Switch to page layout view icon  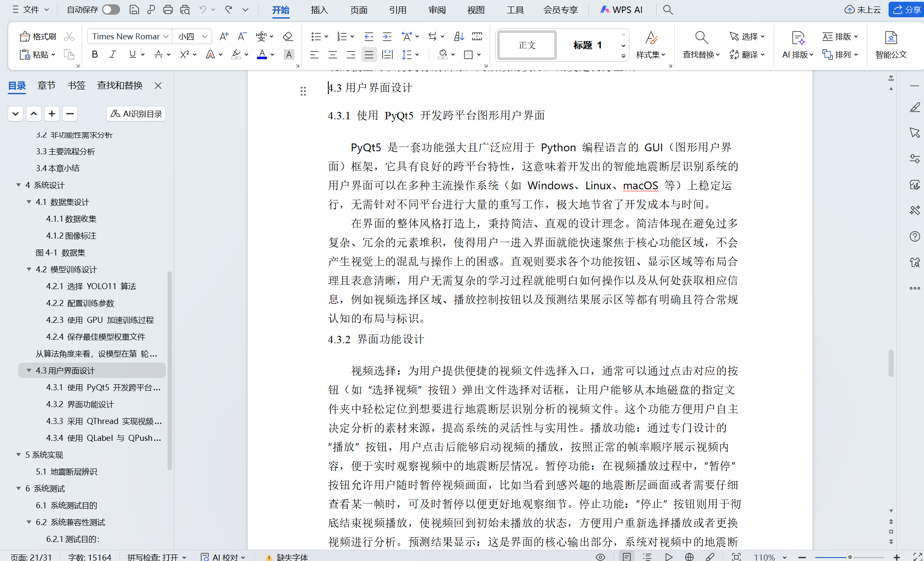[626, 557]
